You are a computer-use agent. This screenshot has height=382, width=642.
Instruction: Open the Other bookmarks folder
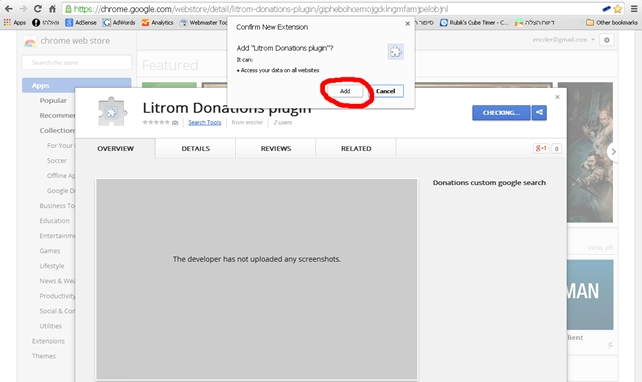(x=612, y=23)
